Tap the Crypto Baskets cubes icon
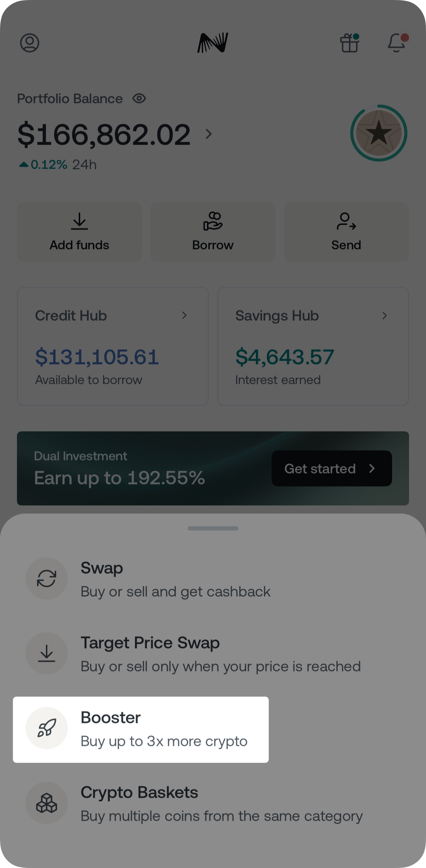426x868 pixels. [x=47, y=803]
